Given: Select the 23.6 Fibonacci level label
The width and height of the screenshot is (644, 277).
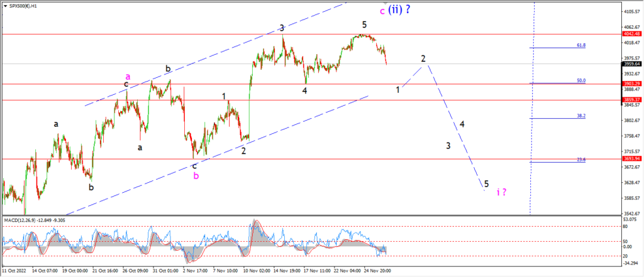Looking at the screenshot, I should [580, 159].
